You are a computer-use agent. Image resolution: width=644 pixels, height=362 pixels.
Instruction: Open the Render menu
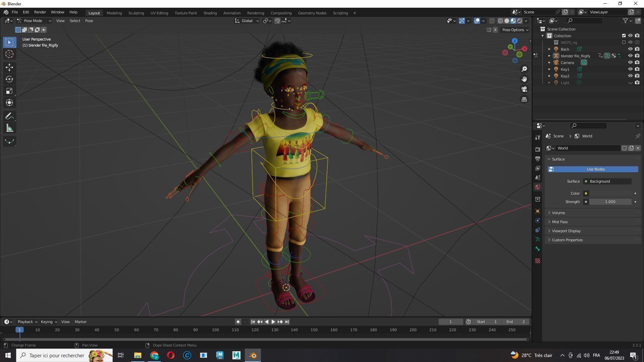pyautogui.click(x=40, y=12)
